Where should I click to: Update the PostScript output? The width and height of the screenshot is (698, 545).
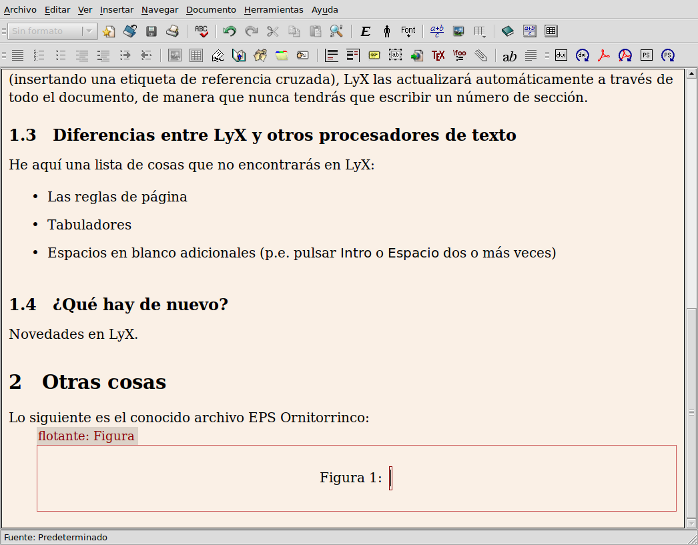pyautogui.click(x=668, y=56)
